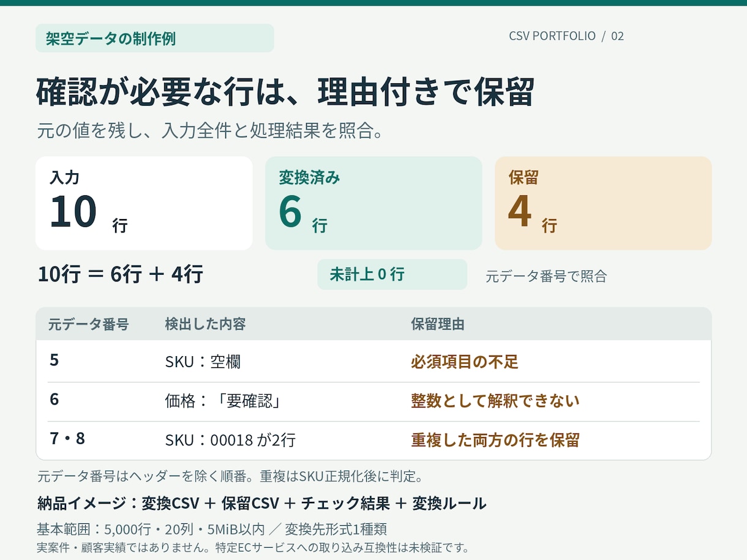The height and width of the screenshot is (560, 747).
Task: Click the 未計上 0 行 badge
Action: pyautogui.click(x=392, y=274)
